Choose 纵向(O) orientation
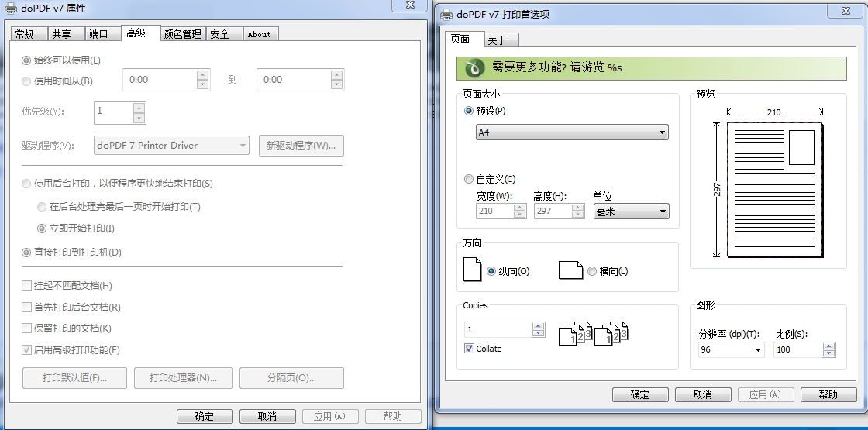 click(491, 272)
